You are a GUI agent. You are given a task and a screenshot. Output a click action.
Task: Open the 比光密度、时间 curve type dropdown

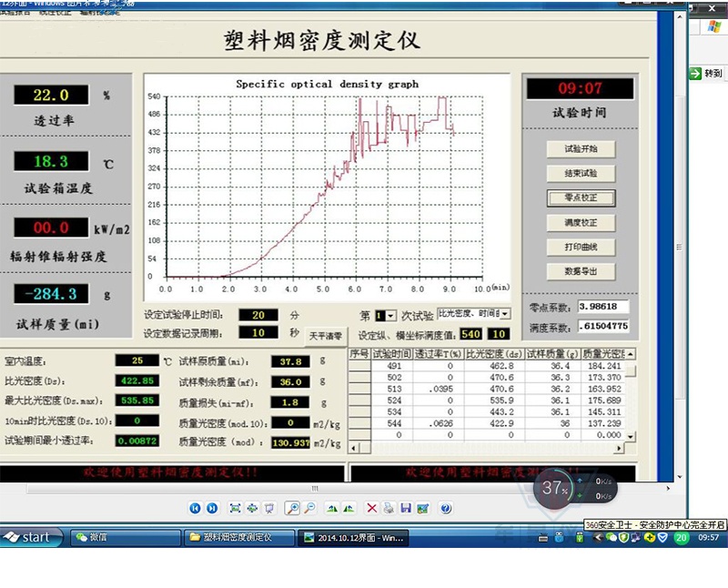click(505, 313)
